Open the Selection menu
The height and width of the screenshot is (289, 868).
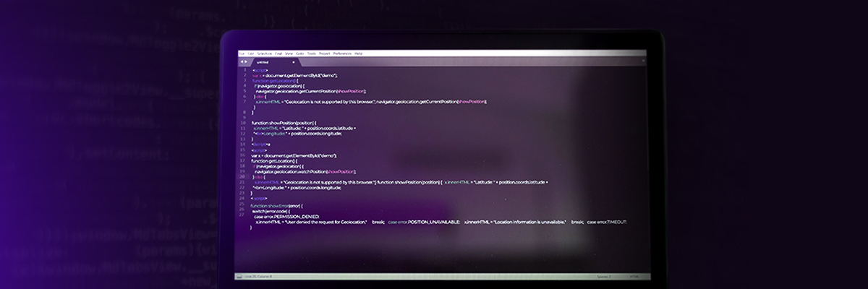tap(264, 53)
